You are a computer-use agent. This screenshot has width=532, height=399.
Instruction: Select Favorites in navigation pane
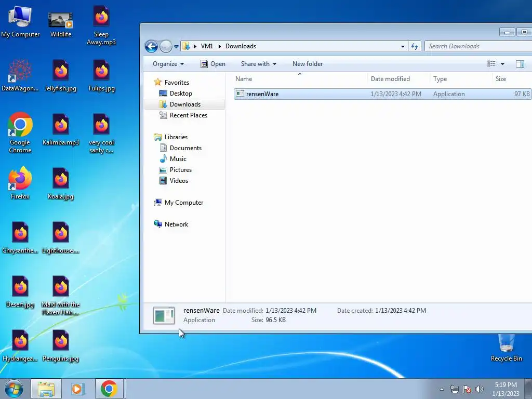pos(177,83)
